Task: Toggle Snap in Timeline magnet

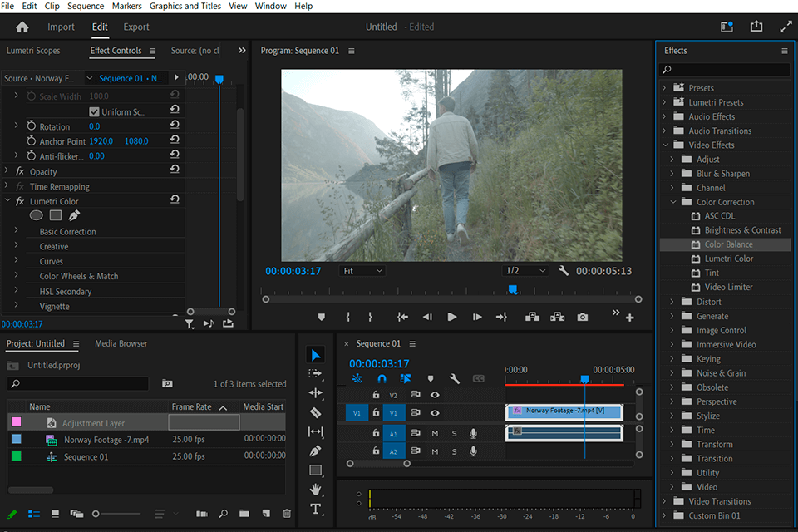Action: point(382,379)
